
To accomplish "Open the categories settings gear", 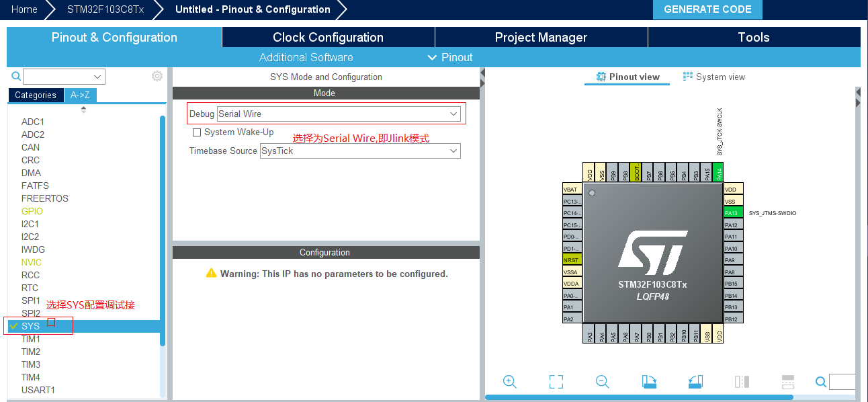I will (157, 76).
